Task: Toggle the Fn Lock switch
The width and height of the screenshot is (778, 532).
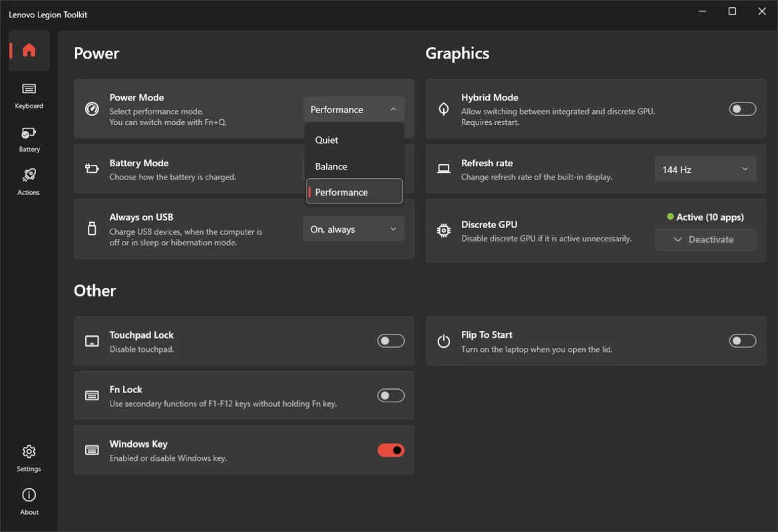Action: tap(391, 396)
